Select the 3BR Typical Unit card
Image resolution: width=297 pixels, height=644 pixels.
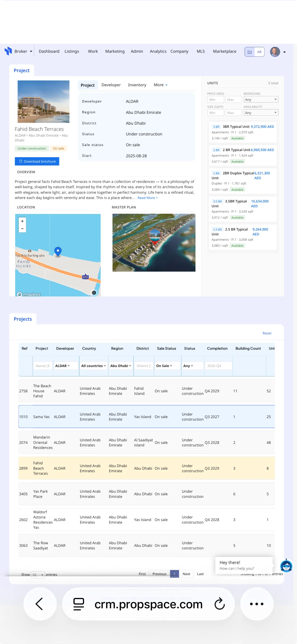[x=242, y=132]
